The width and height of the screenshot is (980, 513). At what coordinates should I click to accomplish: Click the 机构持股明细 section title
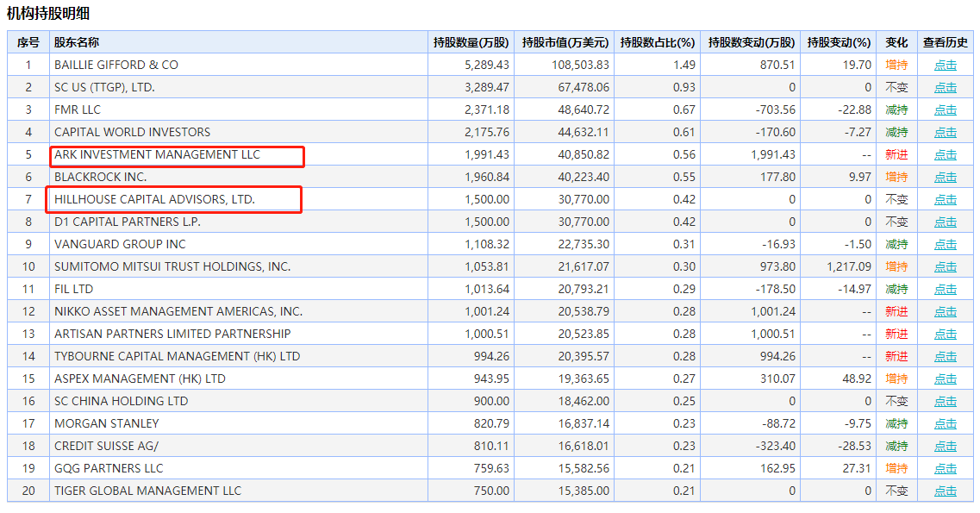(x=48, y=13)
